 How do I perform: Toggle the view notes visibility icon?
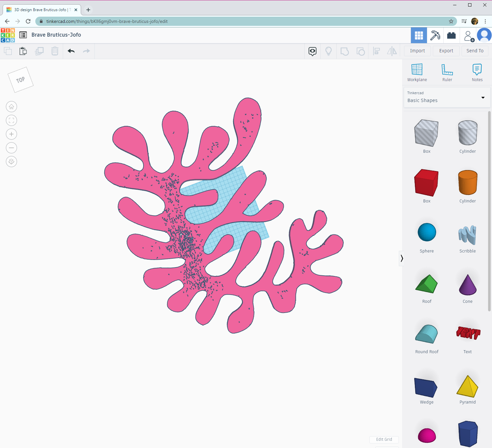(313, 51)
